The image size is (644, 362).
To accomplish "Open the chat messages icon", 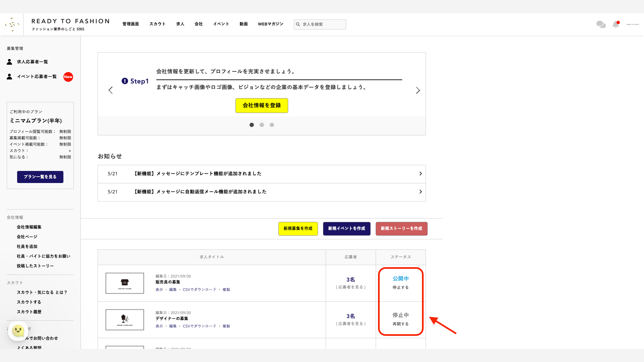I will click(x=601, y=24).
